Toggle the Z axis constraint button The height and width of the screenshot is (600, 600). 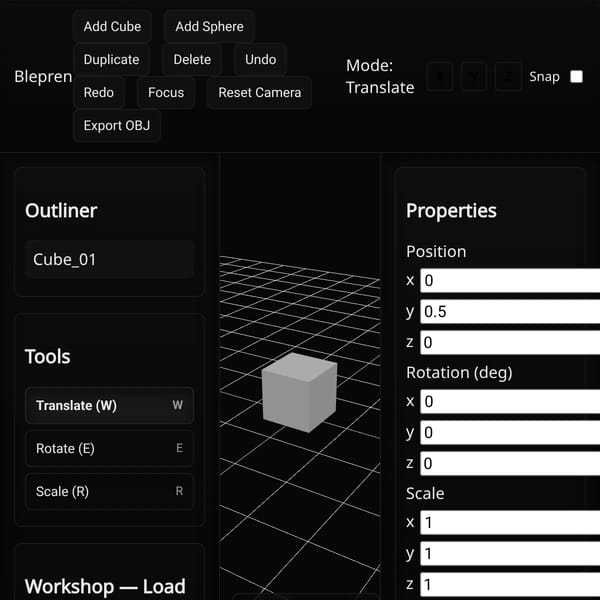(508, 77)
